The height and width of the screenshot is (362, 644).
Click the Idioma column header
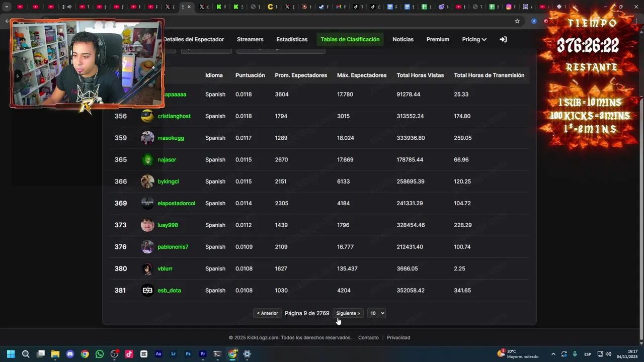[214, 75]
